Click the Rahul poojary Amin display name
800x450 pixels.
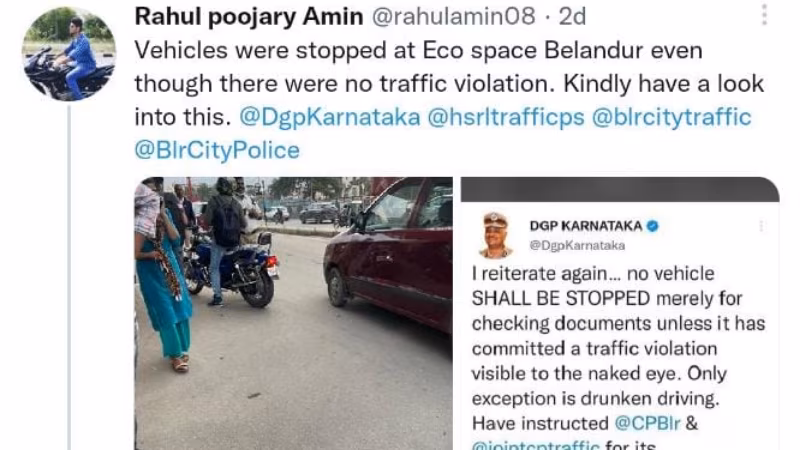(x=249, y=17)
